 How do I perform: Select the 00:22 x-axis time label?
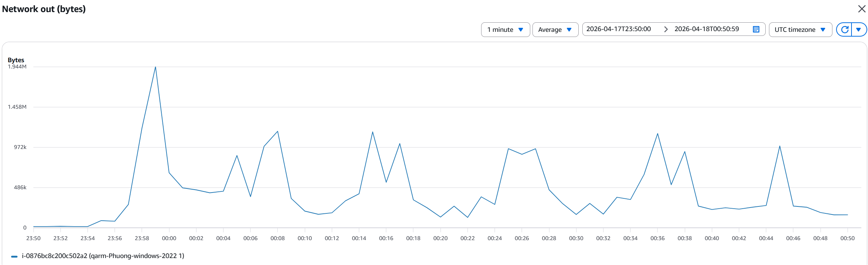[x=468, y=238]
